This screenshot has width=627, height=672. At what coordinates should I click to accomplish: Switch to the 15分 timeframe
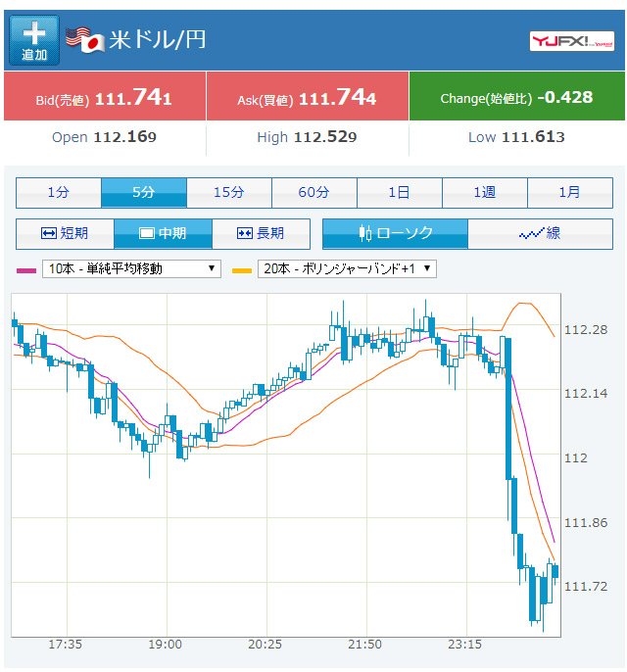[x=229, y=193]
